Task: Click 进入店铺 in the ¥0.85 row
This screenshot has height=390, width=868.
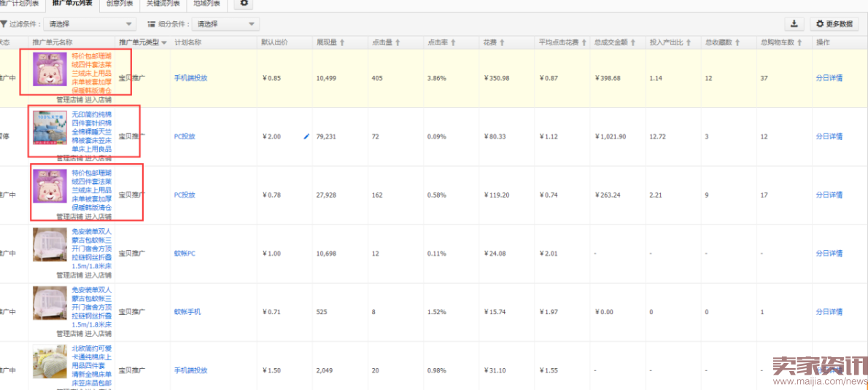Action: coord(98,100)
